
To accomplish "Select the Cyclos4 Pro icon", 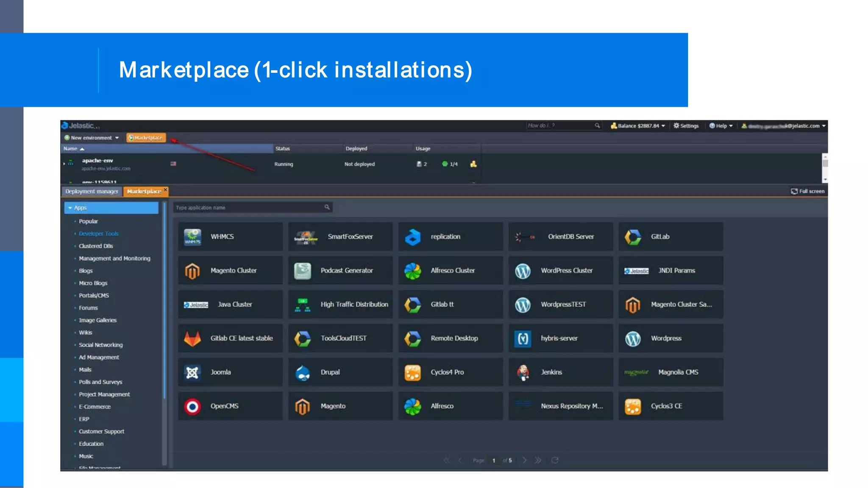I will 412,372.
